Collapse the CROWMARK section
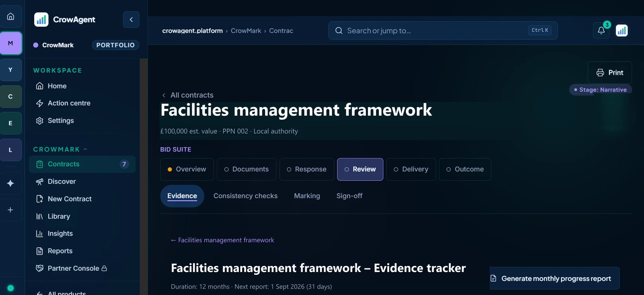Image resolution: width=644 pixels, height=295 pixels. coord(60,149)
